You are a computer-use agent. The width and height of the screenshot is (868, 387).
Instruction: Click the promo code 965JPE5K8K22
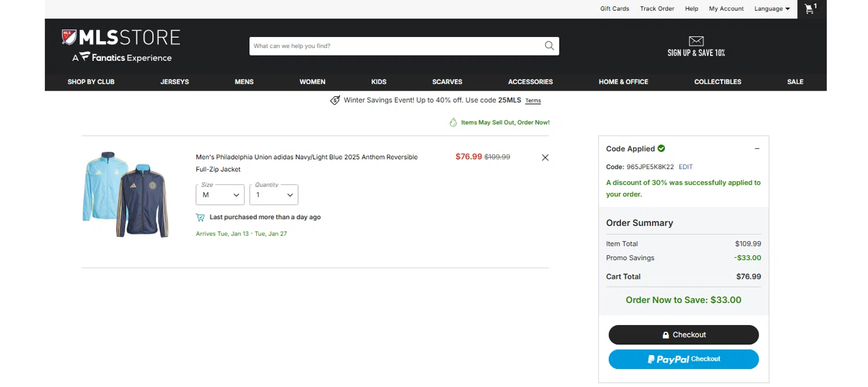pos(650,167)
